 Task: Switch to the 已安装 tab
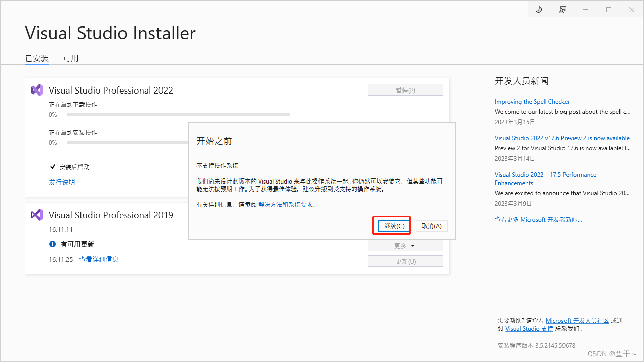tap(37, 58)
